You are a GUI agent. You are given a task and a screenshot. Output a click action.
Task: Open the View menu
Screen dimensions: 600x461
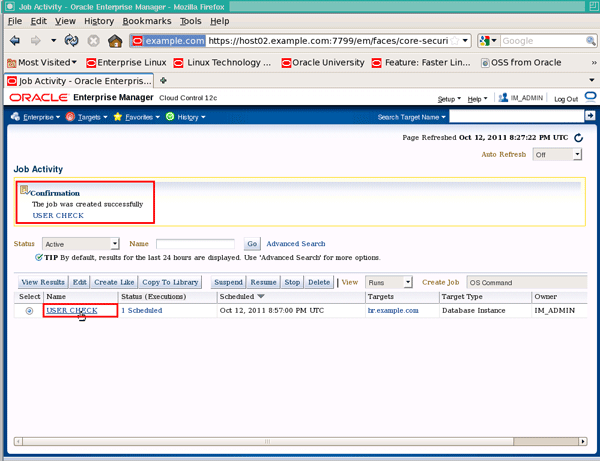[x=65, y=21]
